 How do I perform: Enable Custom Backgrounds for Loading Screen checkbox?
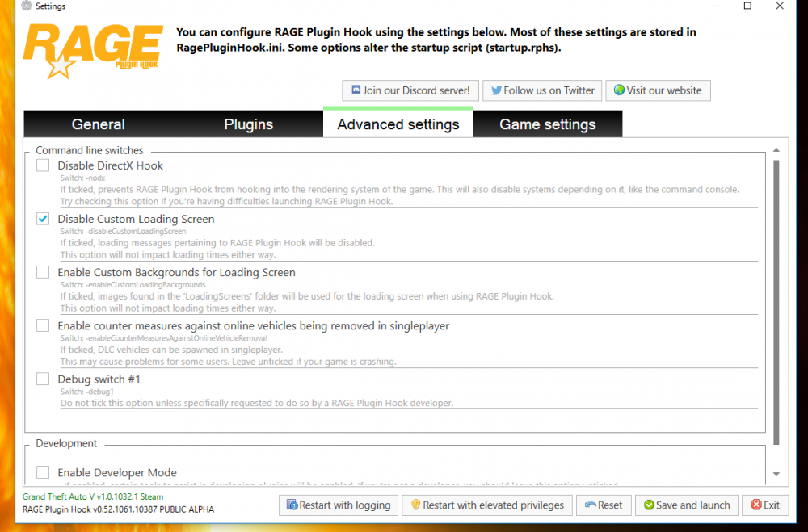click(x=43, y=272)
